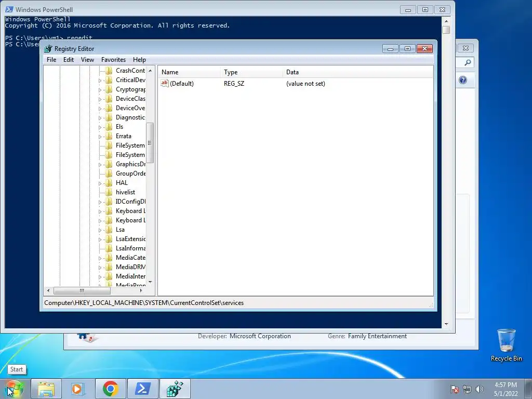Click the Registry Editor title bar icon
Screen dimensions: 532x399
tap(48, 49)
